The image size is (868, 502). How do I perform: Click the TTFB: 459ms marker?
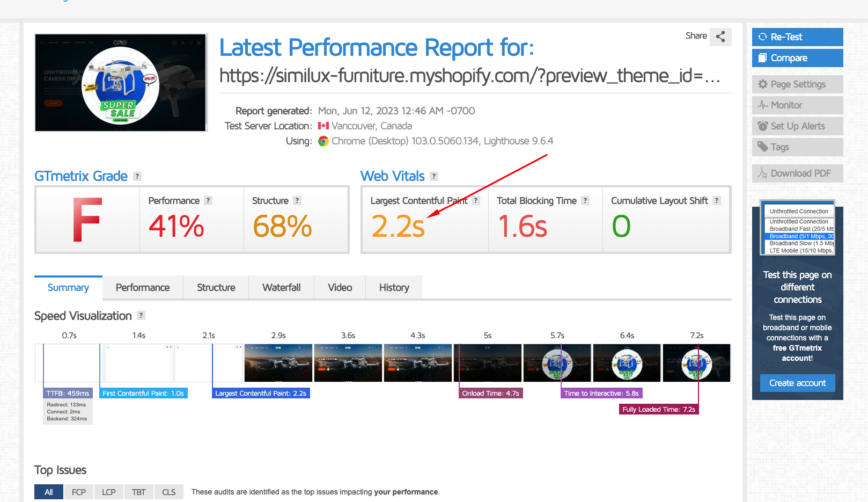tap(68, 393)
